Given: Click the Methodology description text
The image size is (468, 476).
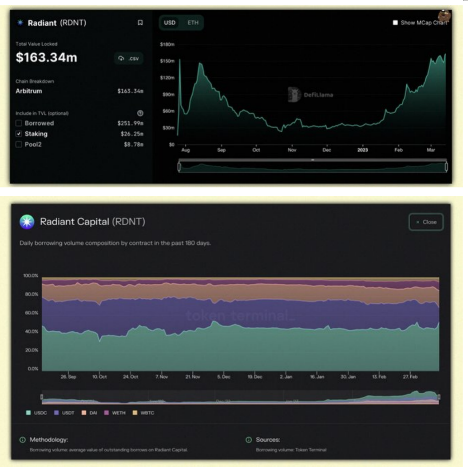Looking at the screenshot, I should pos(109,450).
